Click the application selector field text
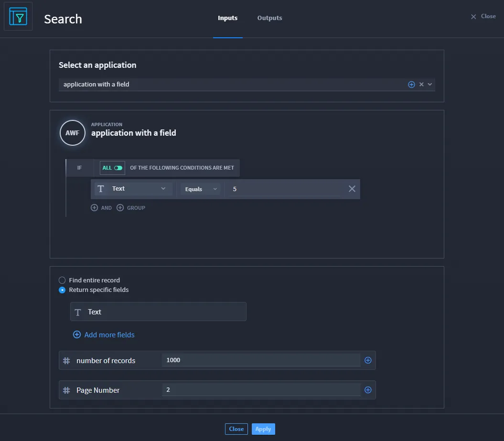 [x=96, y=84]
